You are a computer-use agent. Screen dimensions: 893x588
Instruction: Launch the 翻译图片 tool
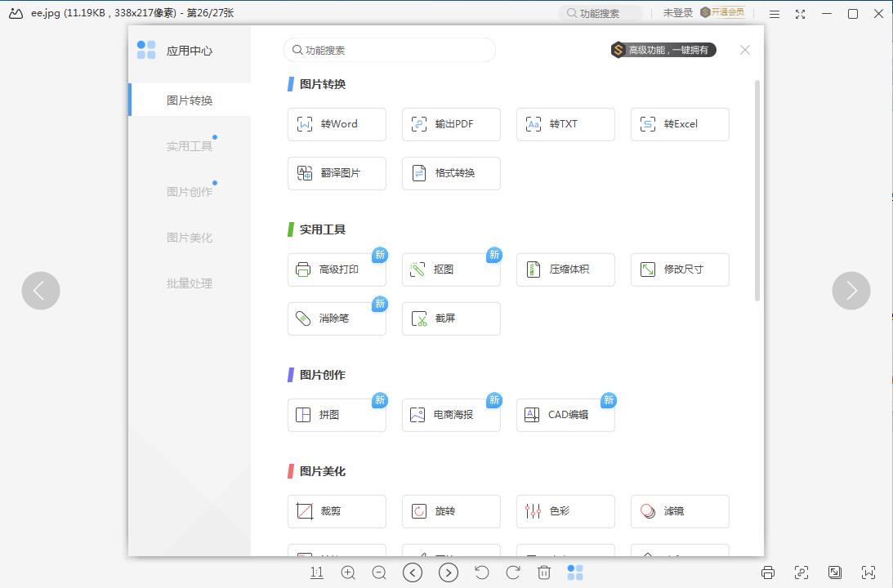[x=337, y=173]
